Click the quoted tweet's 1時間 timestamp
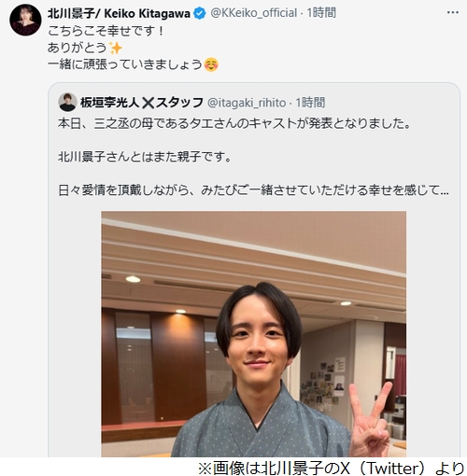 coord(310,103)
